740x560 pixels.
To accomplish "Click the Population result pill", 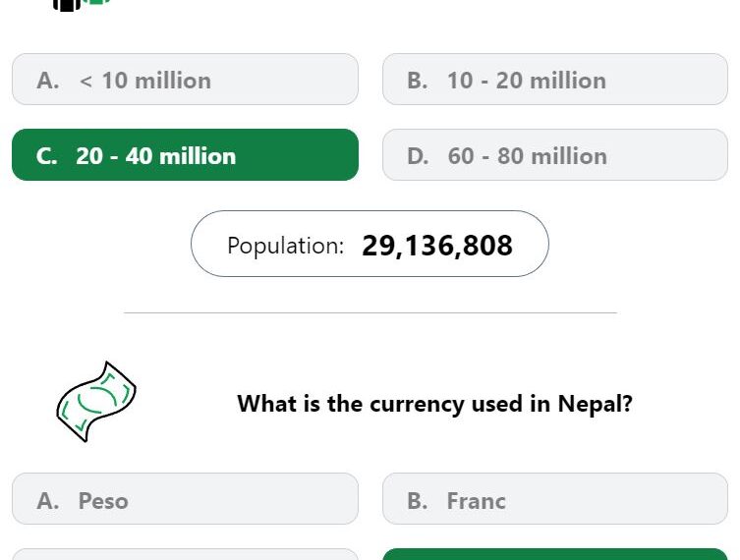I will tap(370, 244).
